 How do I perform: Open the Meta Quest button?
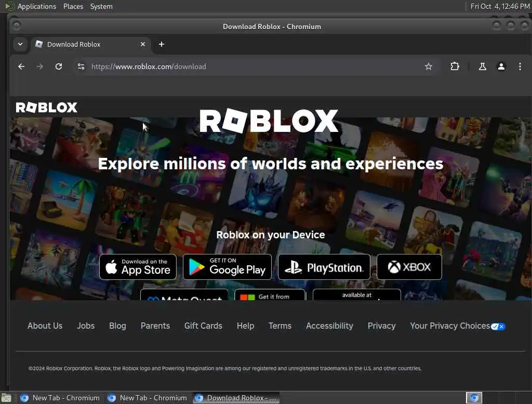tap(184, 295)
